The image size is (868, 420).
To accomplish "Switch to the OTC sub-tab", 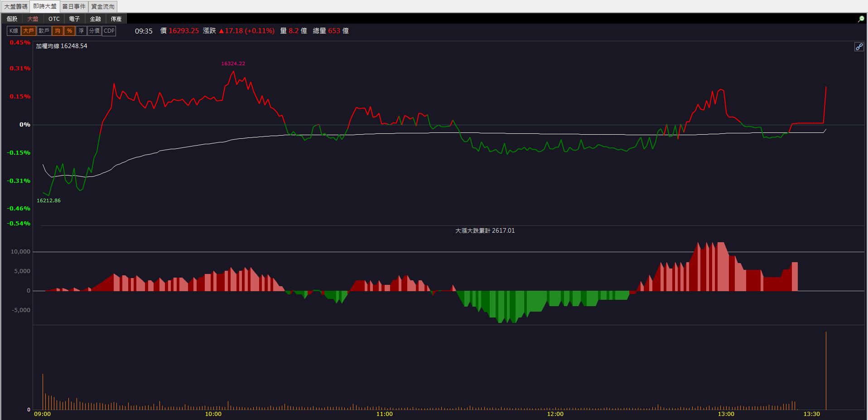I will (54, 19).
